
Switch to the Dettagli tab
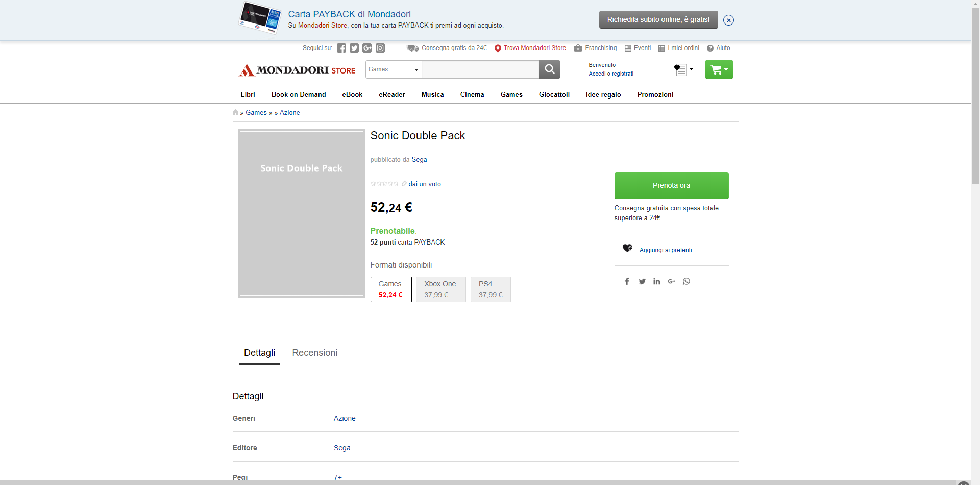[259, 353]
